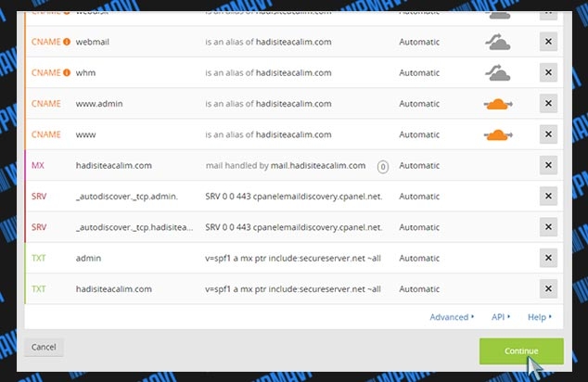Edit spf1 value of admin TXT record
This screenshot has width=588, height=382.
point(293,259)
